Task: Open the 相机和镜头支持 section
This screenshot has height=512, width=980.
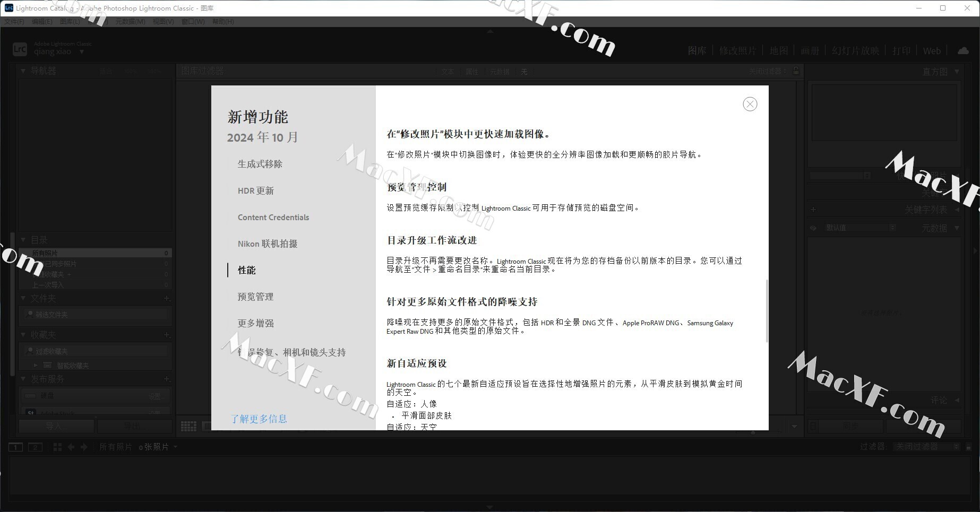Action: pos(291,352)
